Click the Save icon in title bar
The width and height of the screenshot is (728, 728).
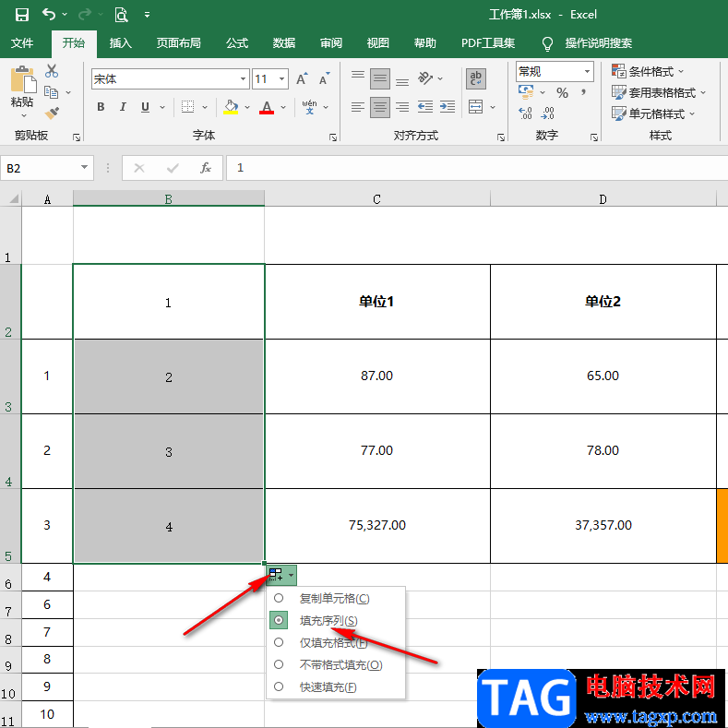tap(22, 15)
